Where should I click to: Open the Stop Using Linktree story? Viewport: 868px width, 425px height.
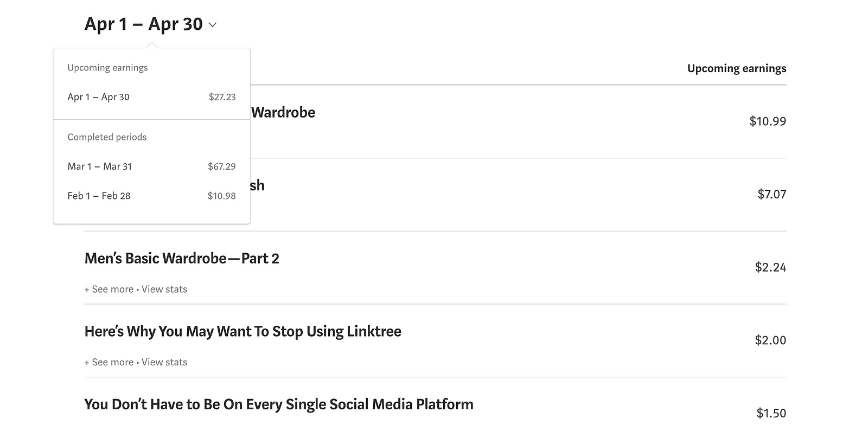point(242,331)
